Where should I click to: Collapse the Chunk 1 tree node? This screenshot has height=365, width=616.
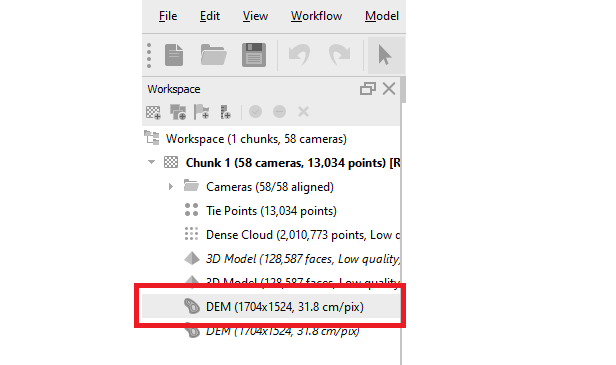pos(151,162)
